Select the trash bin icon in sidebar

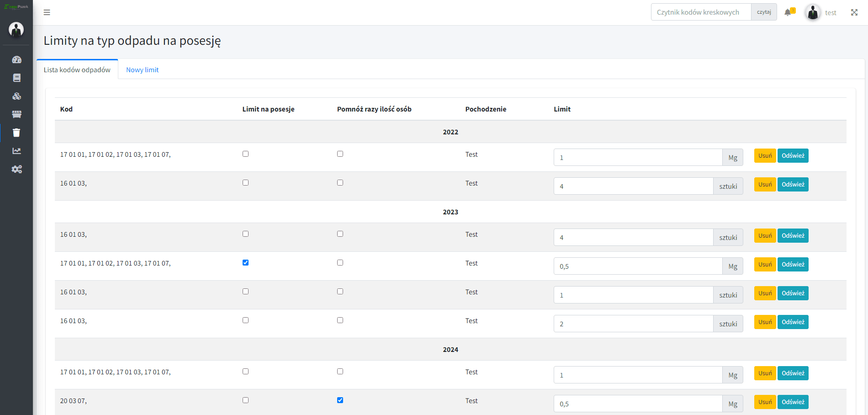pos(16,133)
